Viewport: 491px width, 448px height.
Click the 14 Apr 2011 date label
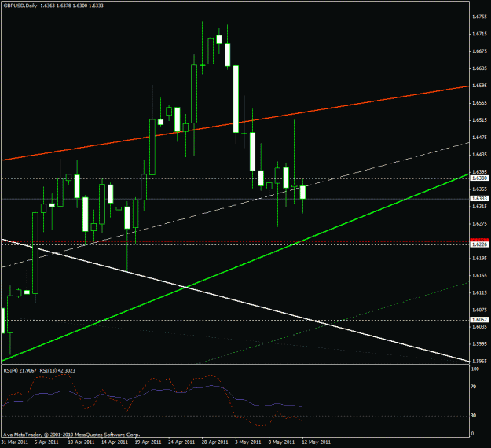click(x=115, y=442)
